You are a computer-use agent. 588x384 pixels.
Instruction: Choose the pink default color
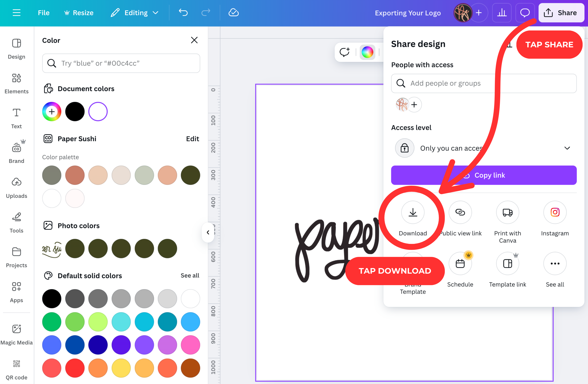click(190, 345)
